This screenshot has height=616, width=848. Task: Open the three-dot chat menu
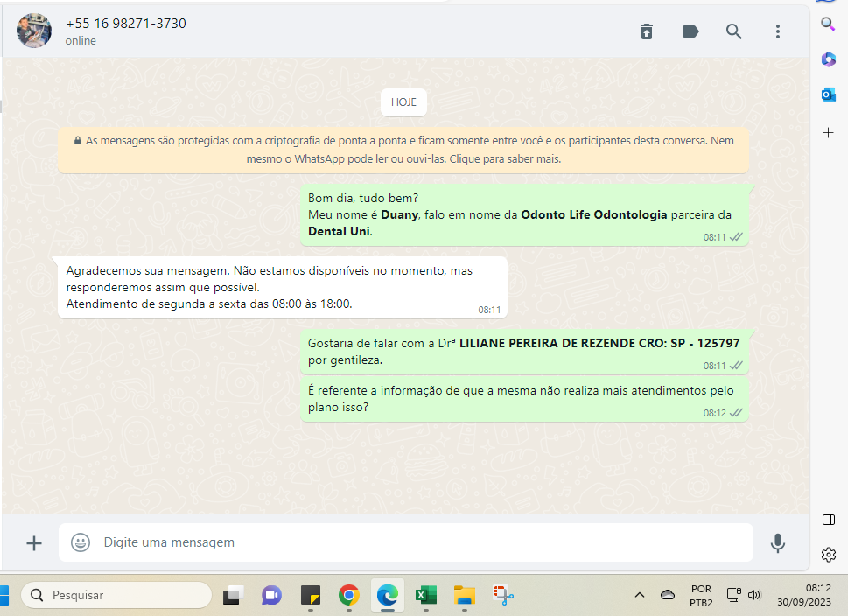[777, 31]
